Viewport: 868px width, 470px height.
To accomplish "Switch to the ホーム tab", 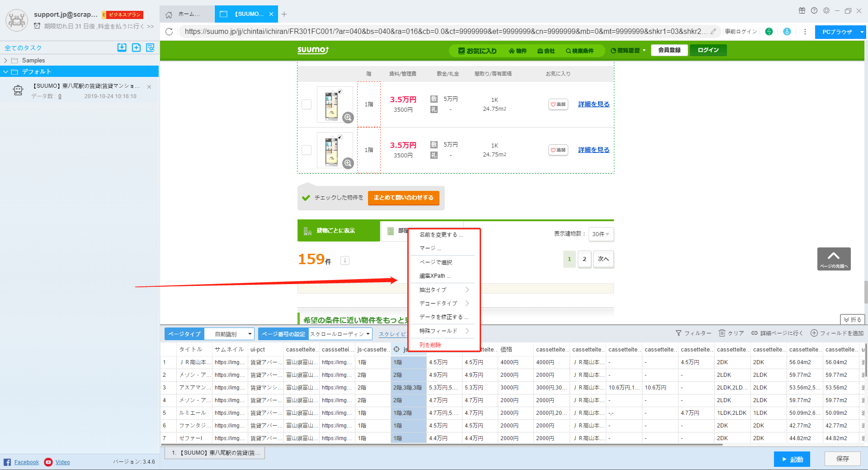I will pyautogui.click(x=187, y=14).
